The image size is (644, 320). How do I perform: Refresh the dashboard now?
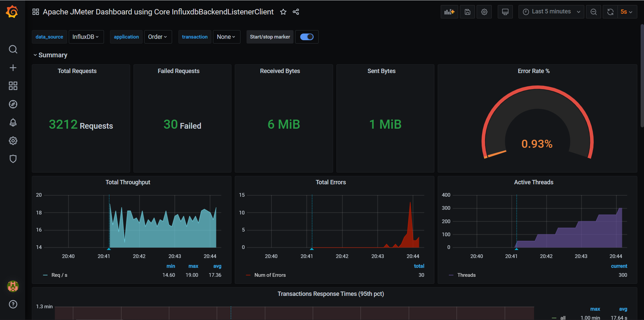click(610, 12)
